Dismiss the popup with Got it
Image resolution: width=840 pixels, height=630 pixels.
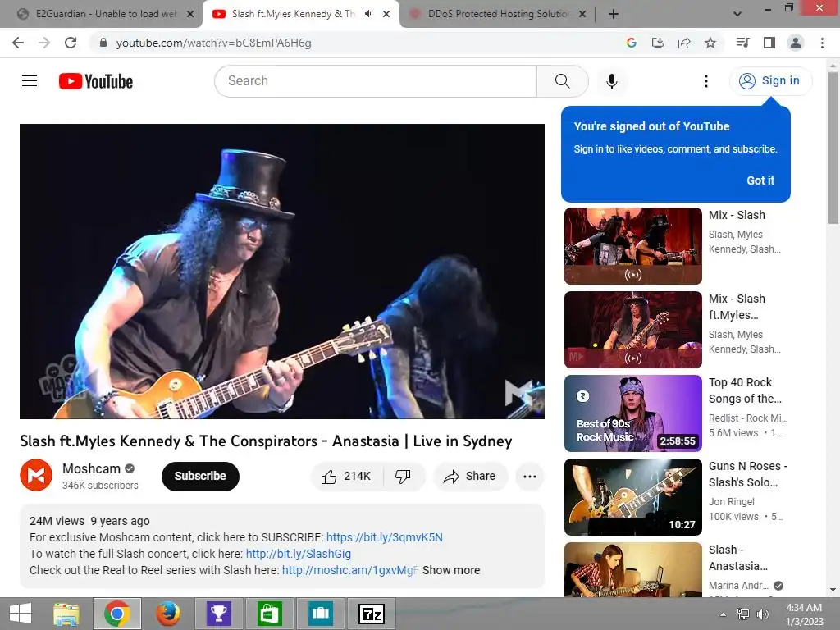(x=760, y=180)
